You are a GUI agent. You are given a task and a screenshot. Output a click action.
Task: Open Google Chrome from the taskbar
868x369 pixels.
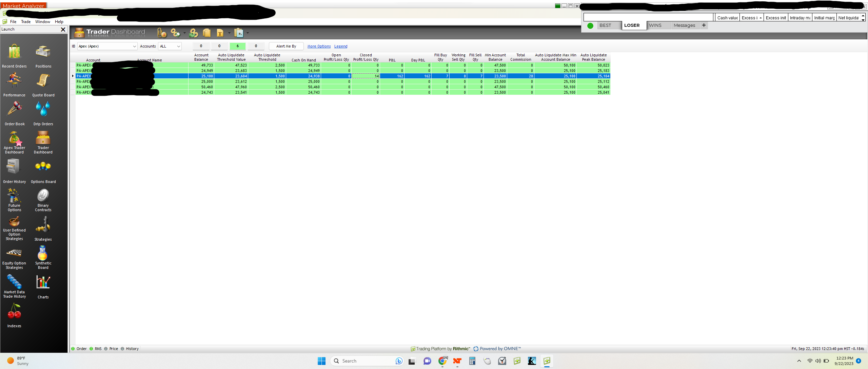442,361
